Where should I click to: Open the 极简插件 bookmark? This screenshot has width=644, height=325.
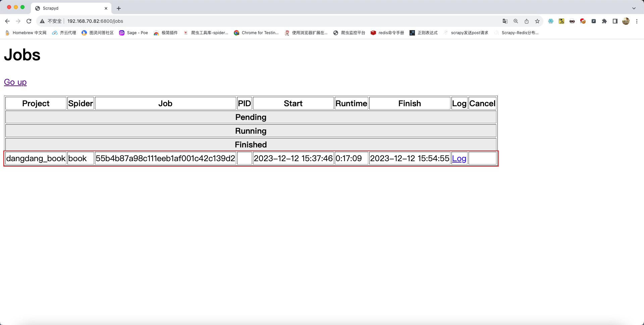coord(166,33)
